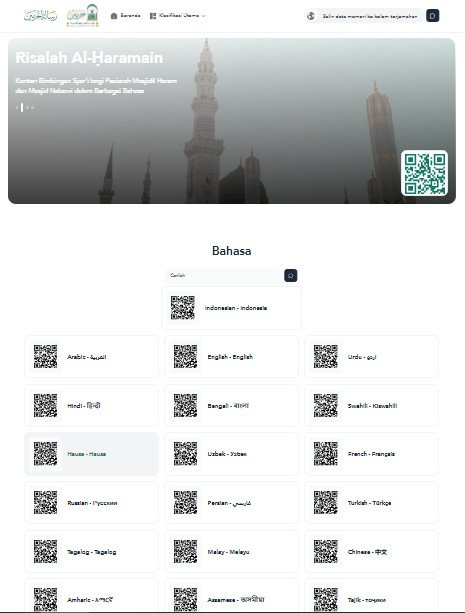Open the Assamese language card
Image resolution: width=465 pixels, height=613 pixels.
[232, 595]
